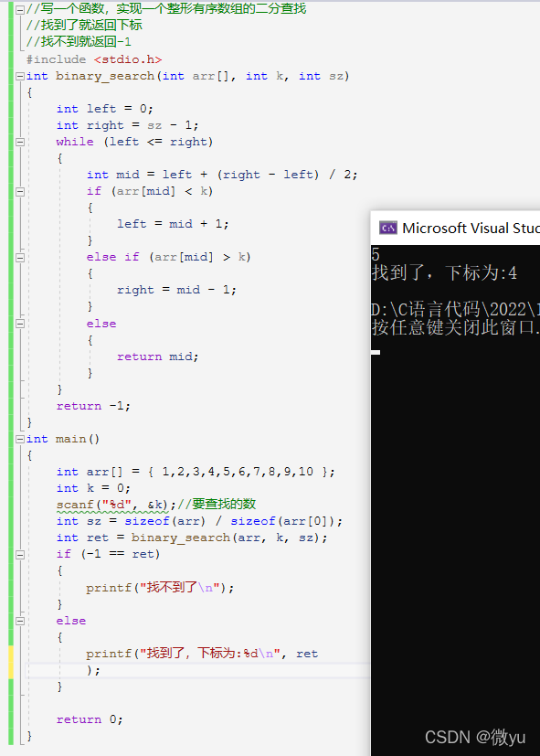Click the comment 找不到就返回-1
540x756 pixels.
pyautogui.click(x=79, y=41)
